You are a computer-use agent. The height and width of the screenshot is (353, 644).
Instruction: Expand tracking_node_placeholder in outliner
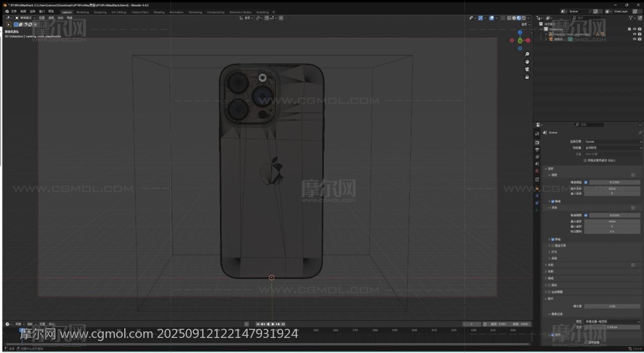click(546, 34)
